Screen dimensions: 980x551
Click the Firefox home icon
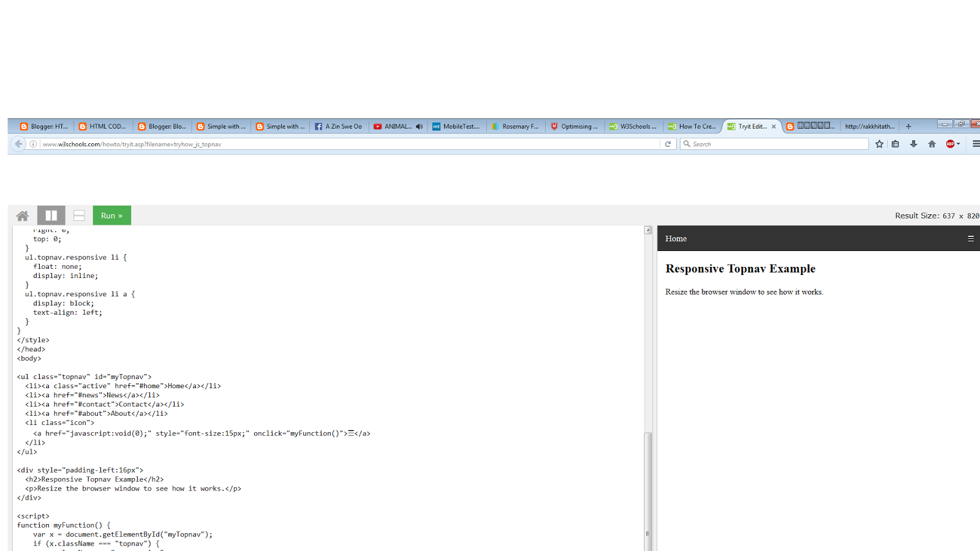(932, 144)
